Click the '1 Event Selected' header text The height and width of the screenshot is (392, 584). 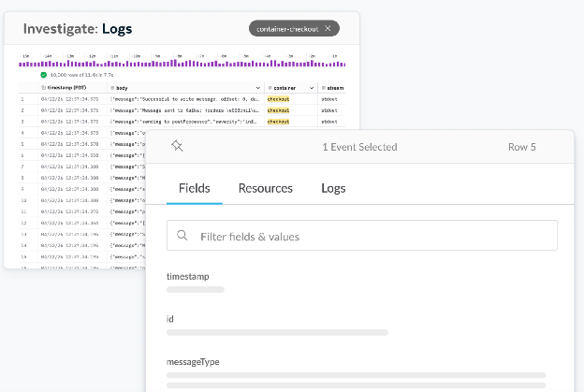coord(359,147)
